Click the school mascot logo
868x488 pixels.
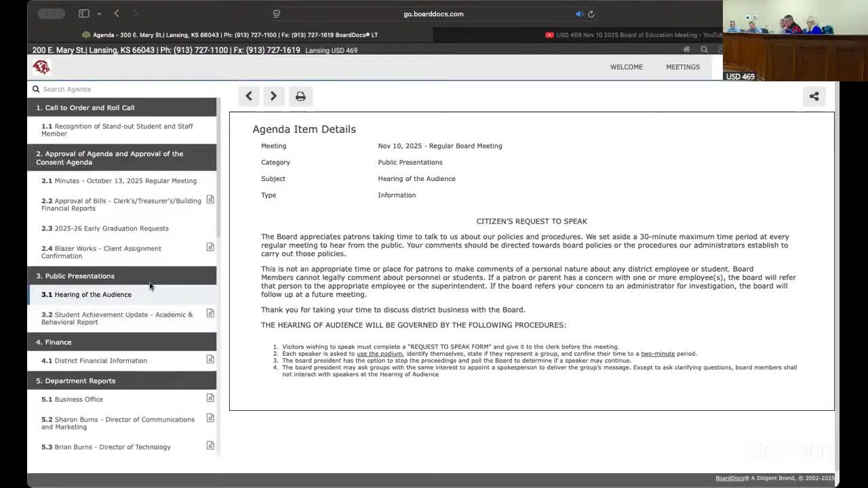coord(41,66)
